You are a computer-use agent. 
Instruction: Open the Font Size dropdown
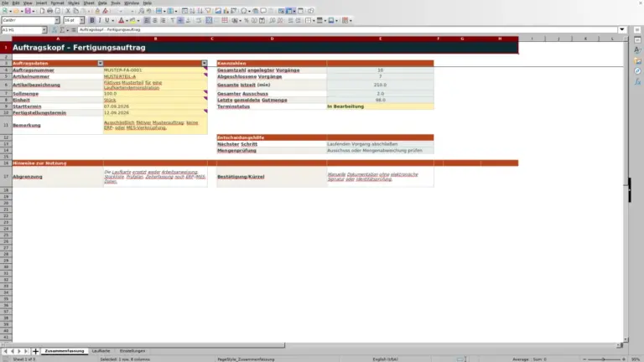[81, 20]
